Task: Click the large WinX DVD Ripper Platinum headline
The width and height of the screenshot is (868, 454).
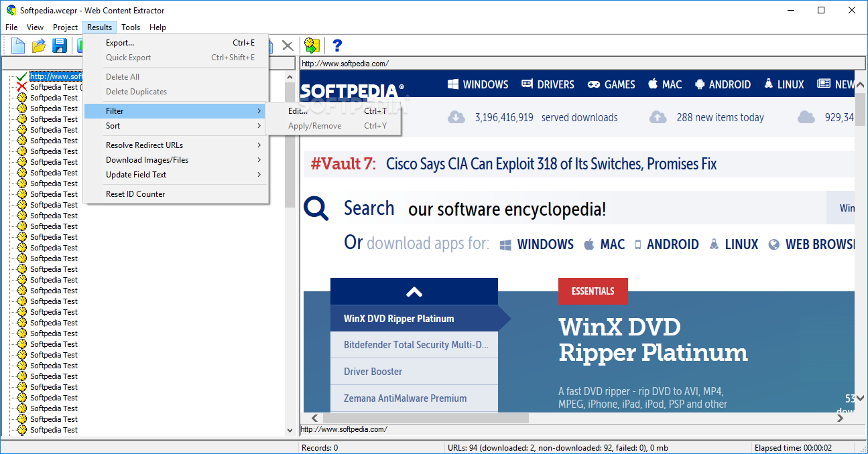Action: click(x=653, y=339)
